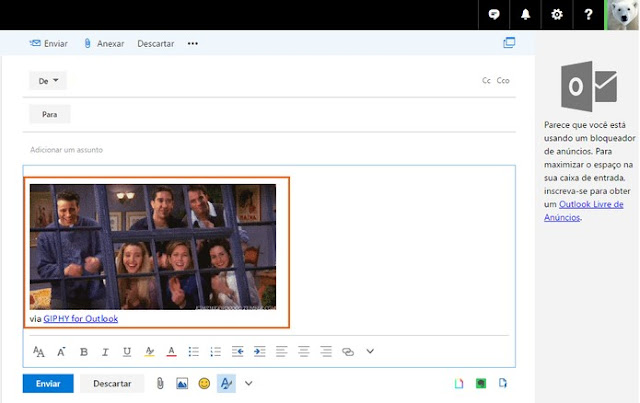Open the colorful page add-in icon

[x=459, y=383]
